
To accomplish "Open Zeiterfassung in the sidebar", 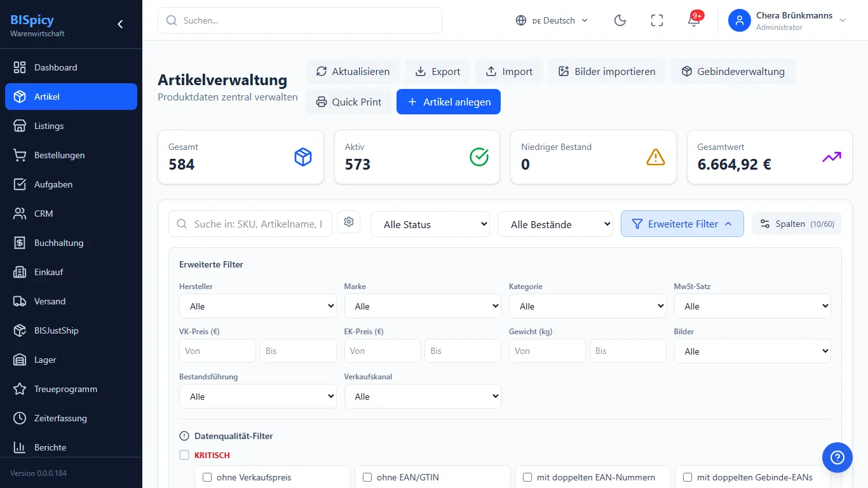I will pos(71,418).
